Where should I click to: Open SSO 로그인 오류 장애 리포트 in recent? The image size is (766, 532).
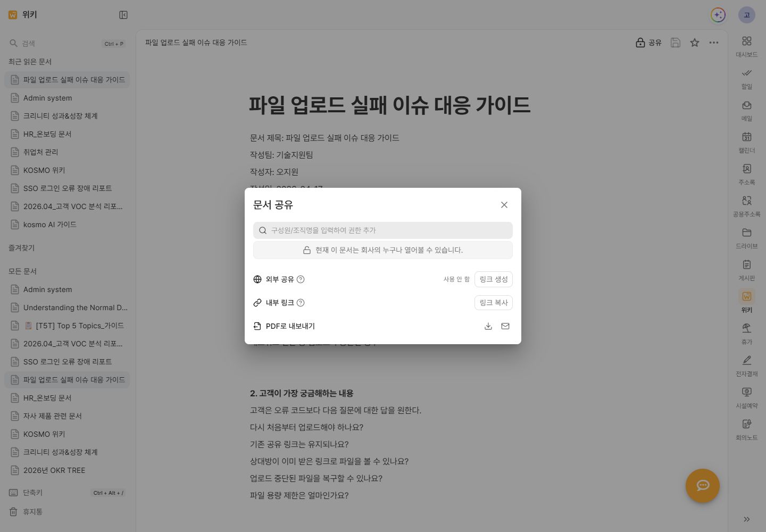click(67, 188)
